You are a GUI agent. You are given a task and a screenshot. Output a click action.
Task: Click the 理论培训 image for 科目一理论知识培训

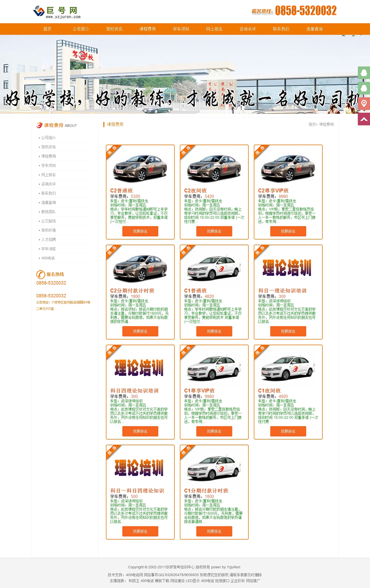pos(288,268)
